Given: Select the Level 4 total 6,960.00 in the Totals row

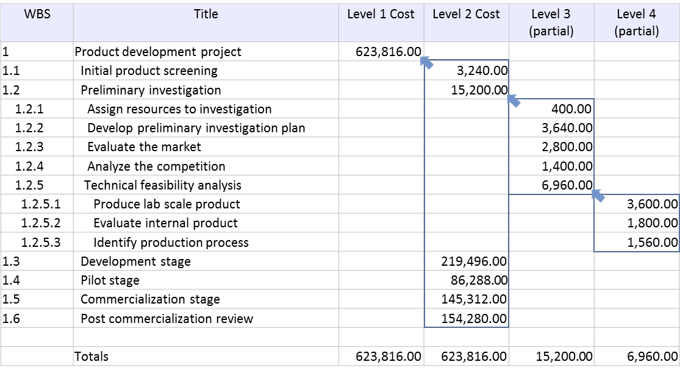Looking at the screenshot, I should [637, 357].
